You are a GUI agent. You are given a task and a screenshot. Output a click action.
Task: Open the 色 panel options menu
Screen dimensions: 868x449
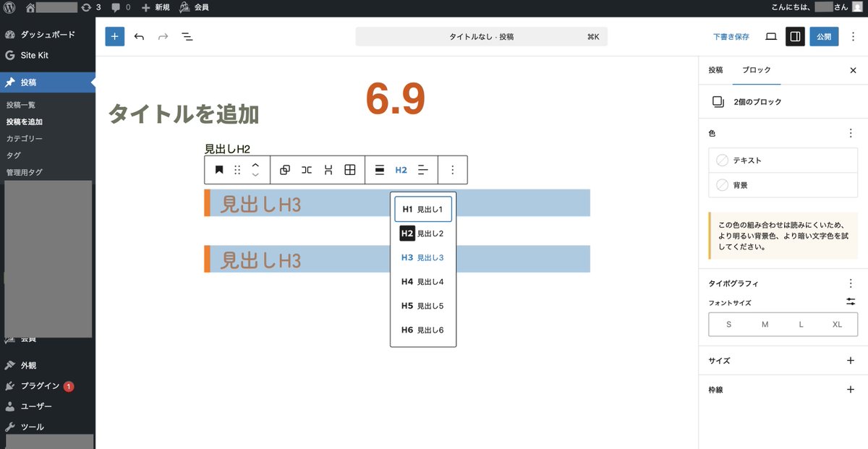point(851,134)
